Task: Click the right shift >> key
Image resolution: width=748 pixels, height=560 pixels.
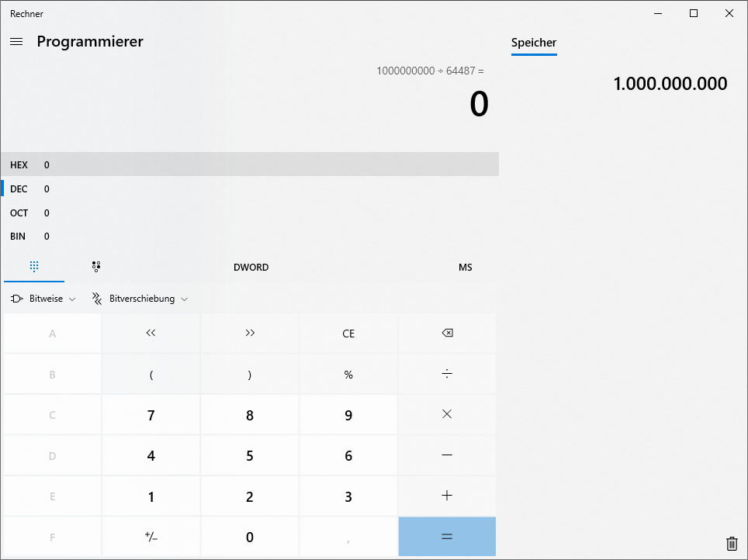Action: click(x=250, y=333)
